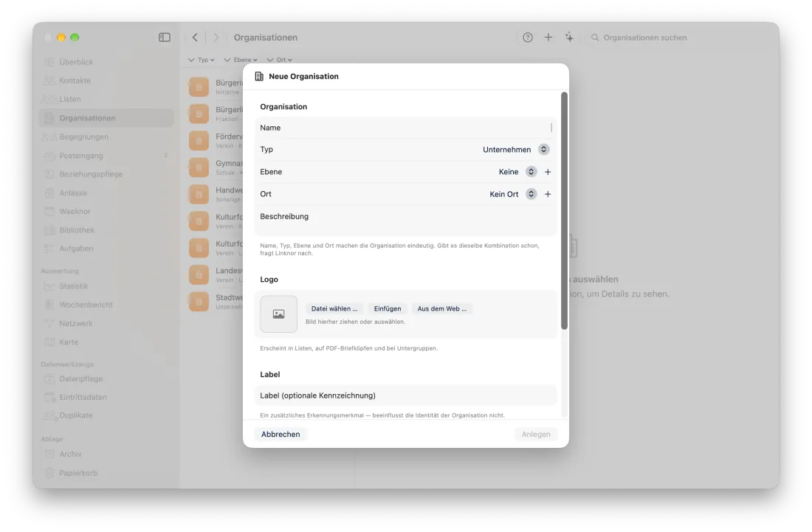Click the Einfügen button
Screen dimensions: 812x532
[388, 309]
